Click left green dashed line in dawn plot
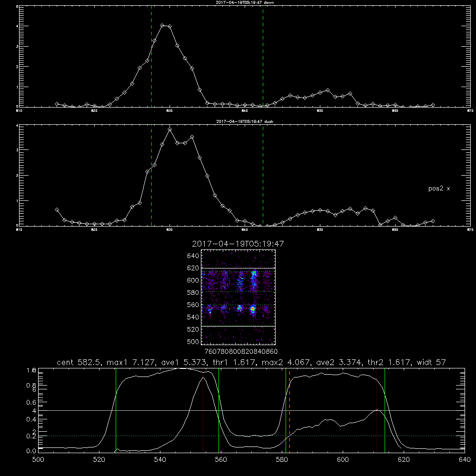476x476 pixels. (x=151, y=58)
